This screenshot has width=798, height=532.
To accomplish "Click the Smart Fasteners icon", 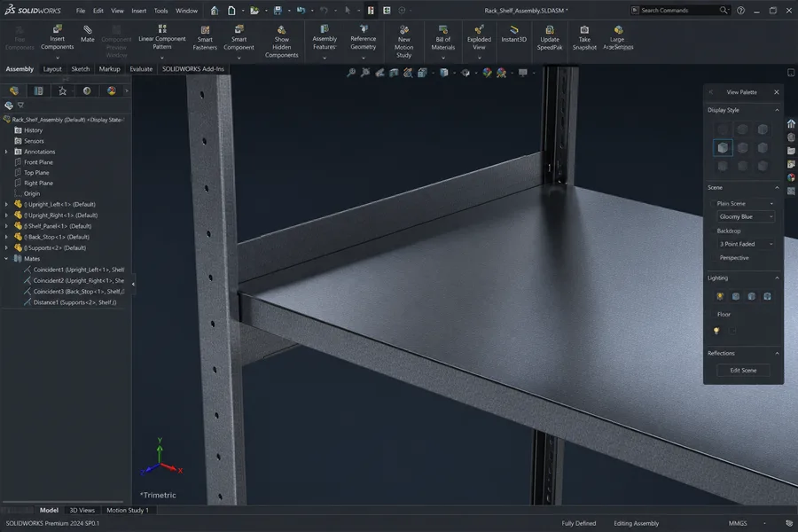I will pyautogui.click(x=205, y=30).
